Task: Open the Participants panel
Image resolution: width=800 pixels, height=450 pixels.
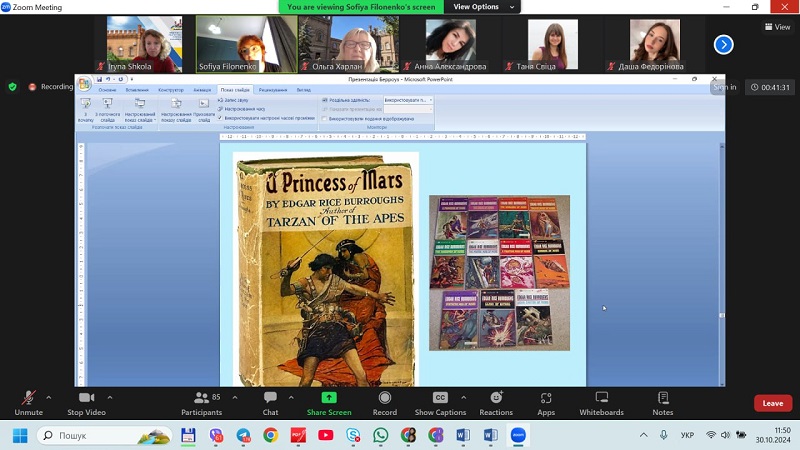Action: [x=202, y=403]
